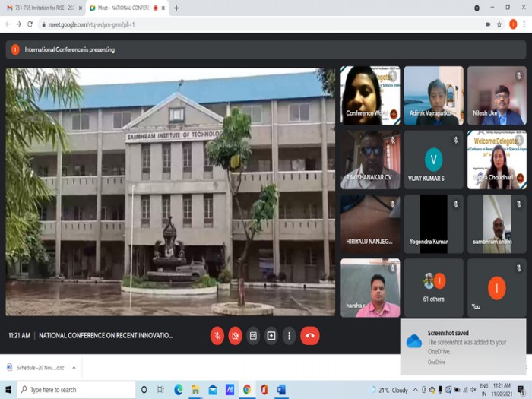Open Microsoft Word from the taskbar
The image size is (532, 399).
coord(280,390)
